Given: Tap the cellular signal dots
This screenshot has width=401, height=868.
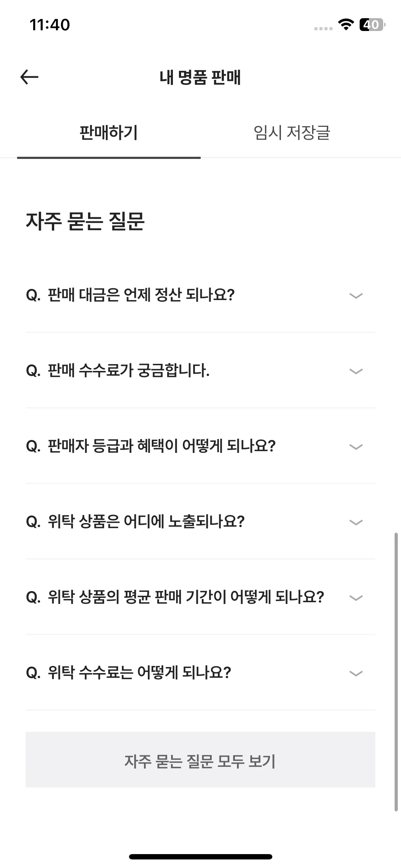Looking at the screenshot, I should click(323, 29).
